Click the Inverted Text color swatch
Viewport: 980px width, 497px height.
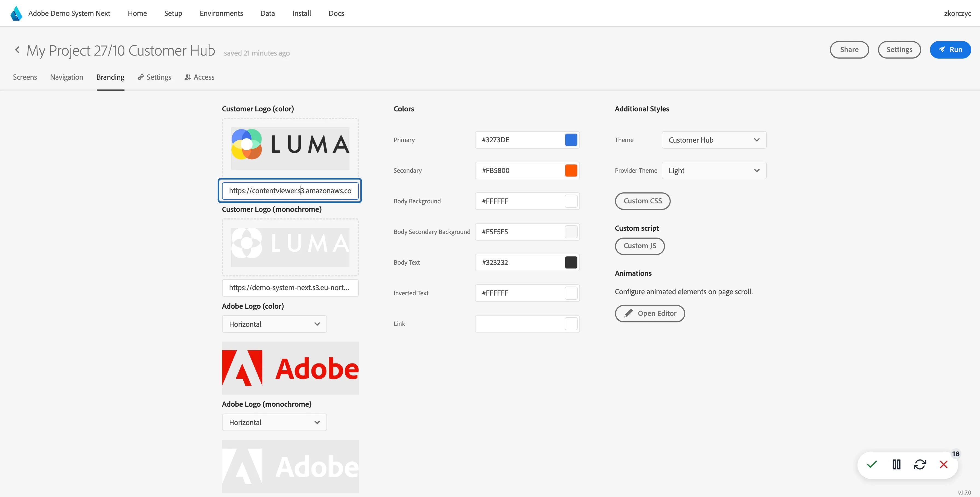point(571,293)
